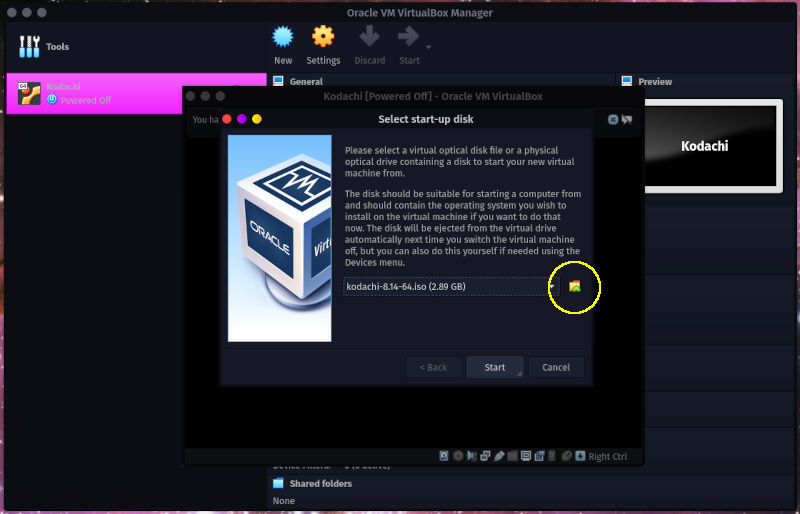Click the Right Ctrl host key text
The height and width of the screenshot is (514, 800).
pos(608,457)
